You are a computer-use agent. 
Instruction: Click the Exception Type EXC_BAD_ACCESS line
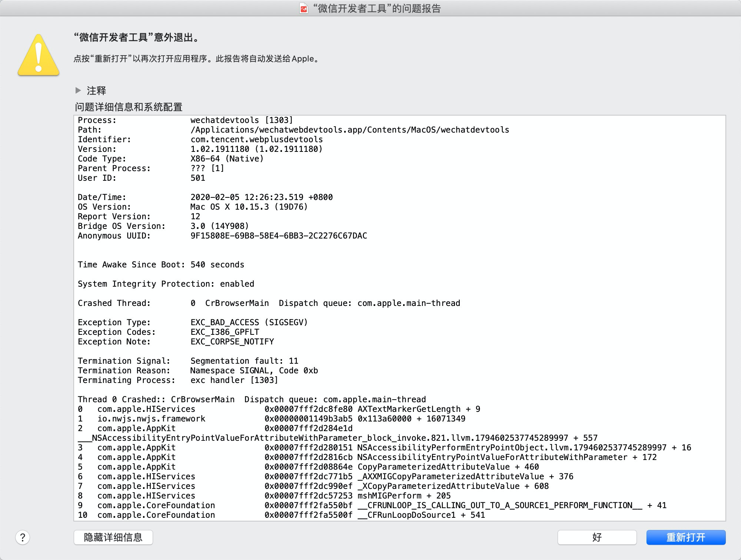[x=249, y=322]
